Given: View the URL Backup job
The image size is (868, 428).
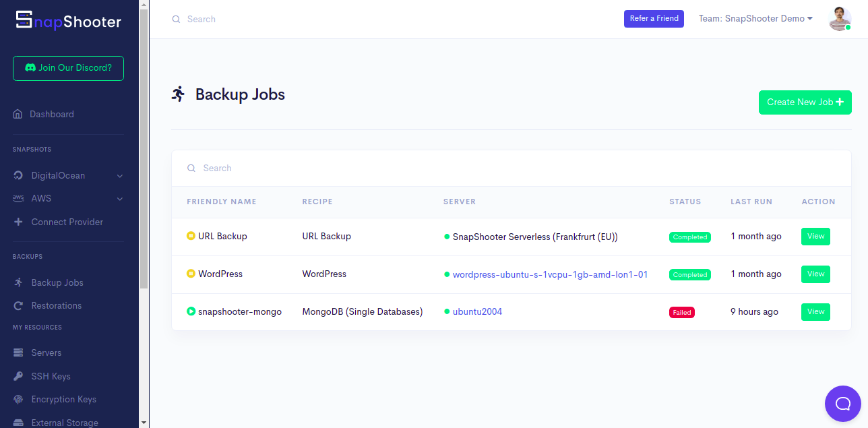Looking at the screenshot, I should point(815,237).
